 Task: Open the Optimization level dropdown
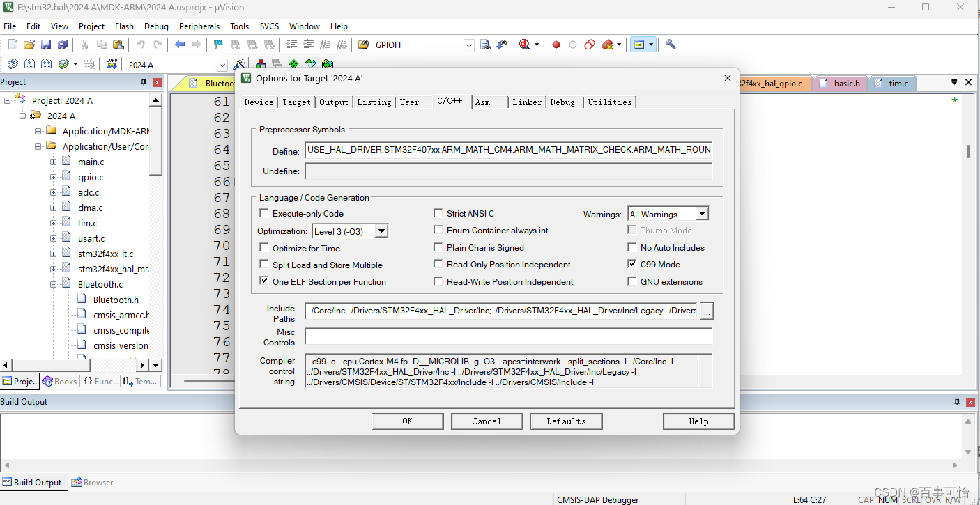381,231
